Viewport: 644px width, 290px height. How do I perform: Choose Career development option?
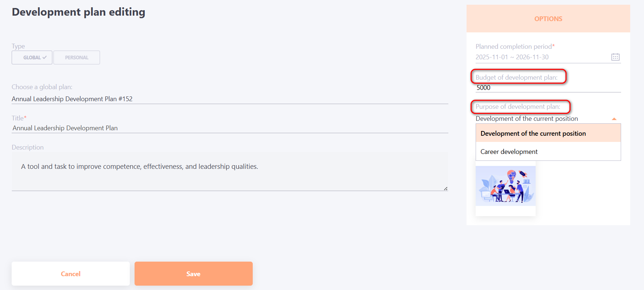coord(509,152)
